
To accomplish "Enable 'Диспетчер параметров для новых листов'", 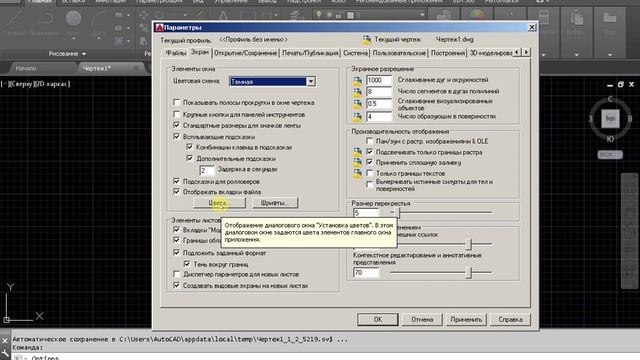I will click(176, 274).
